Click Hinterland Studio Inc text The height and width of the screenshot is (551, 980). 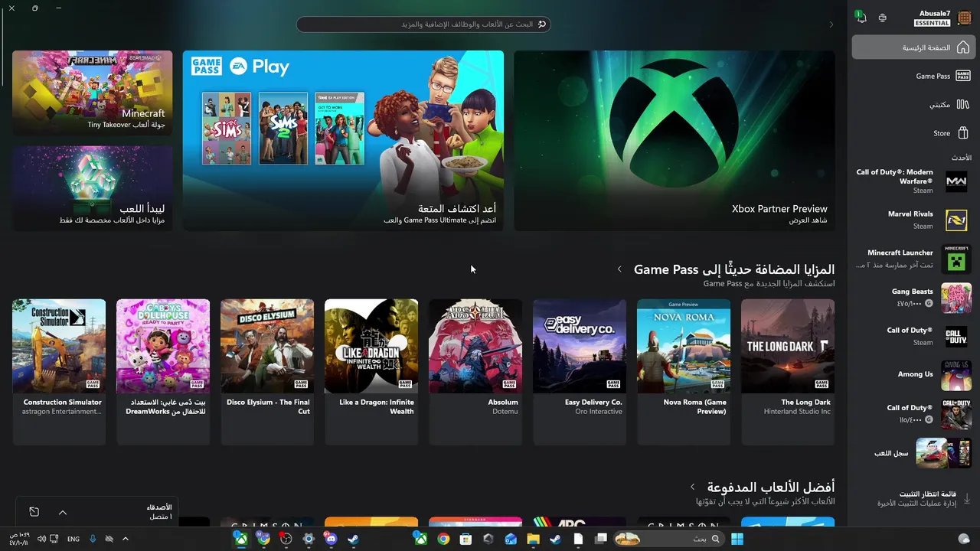(797, 412)
